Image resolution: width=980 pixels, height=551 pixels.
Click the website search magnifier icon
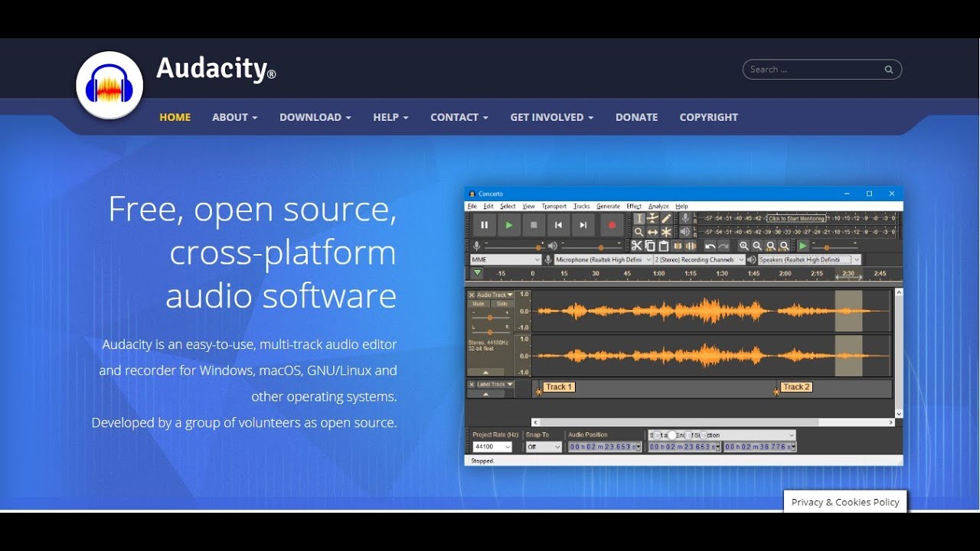coord(889,70)
